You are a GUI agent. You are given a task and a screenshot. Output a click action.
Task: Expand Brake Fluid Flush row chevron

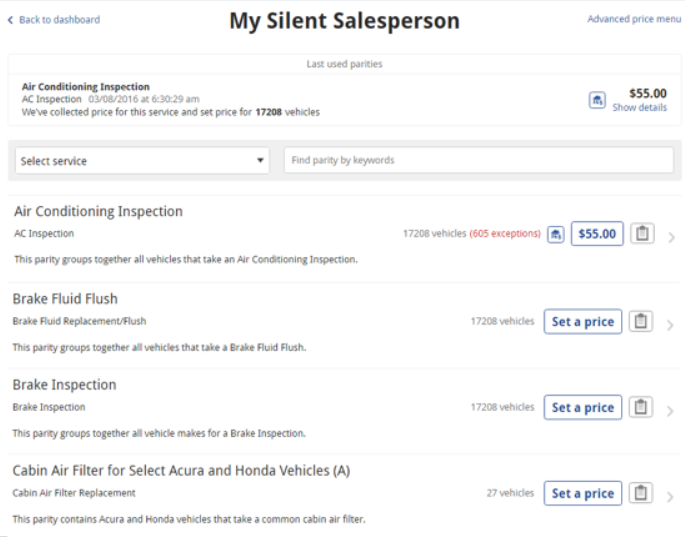tap(670, 325)
